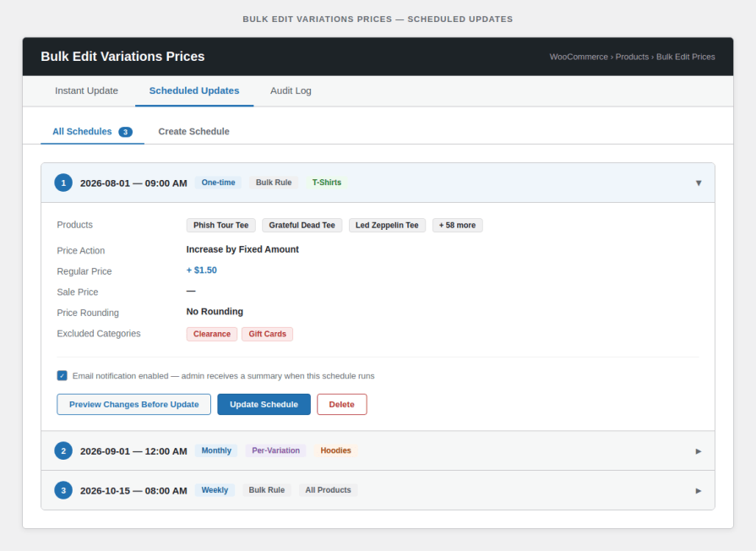The width and height of the screenshot is (756, 551).
Task: Click the Gift Cards excluded category tag
Action: point(267,334)
